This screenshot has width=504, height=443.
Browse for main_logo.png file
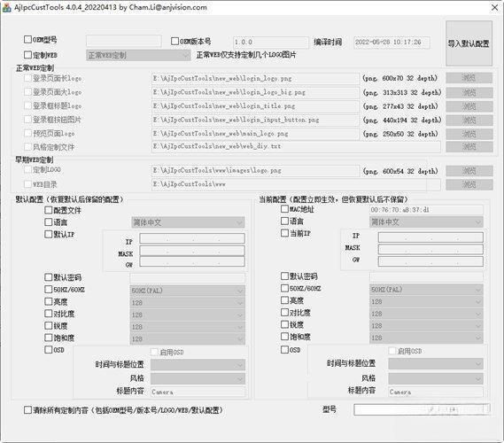(469, 134)
